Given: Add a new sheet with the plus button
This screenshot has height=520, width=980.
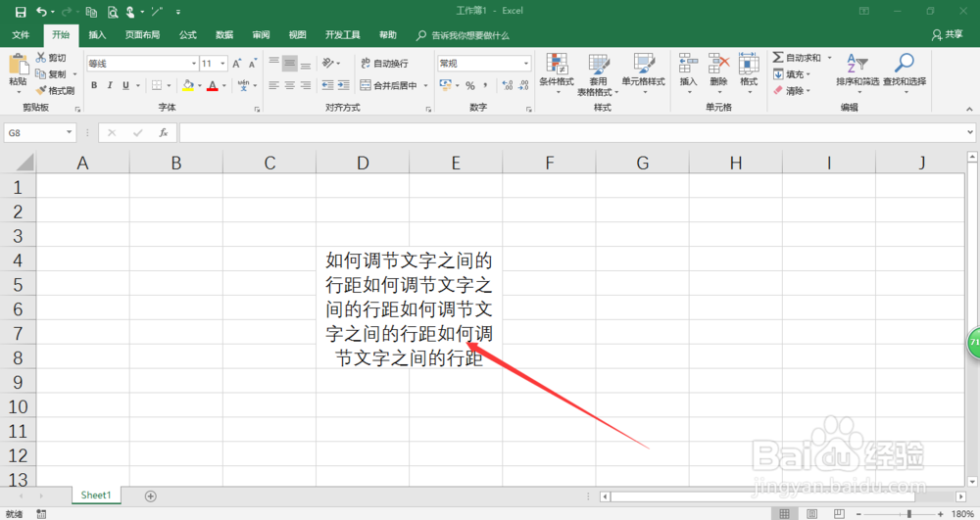Looking at the screenshot, I should pyautogui.click(x=150, y=496).
